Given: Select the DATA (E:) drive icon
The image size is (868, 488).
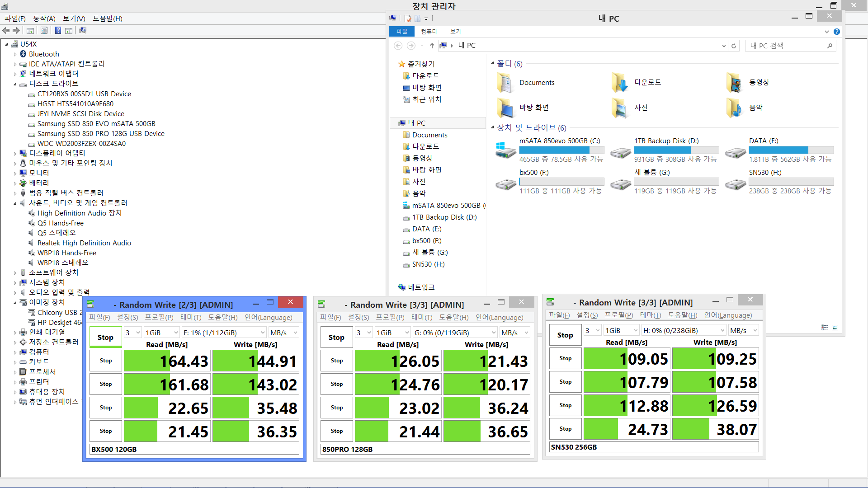Looking at the screenshot, I should [x=736, y=153].
